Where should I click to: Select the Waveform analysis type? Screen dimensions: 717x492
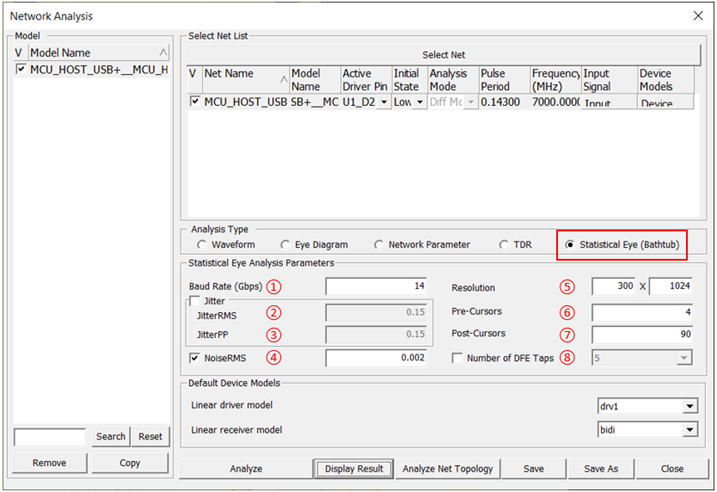pos(203,244)
